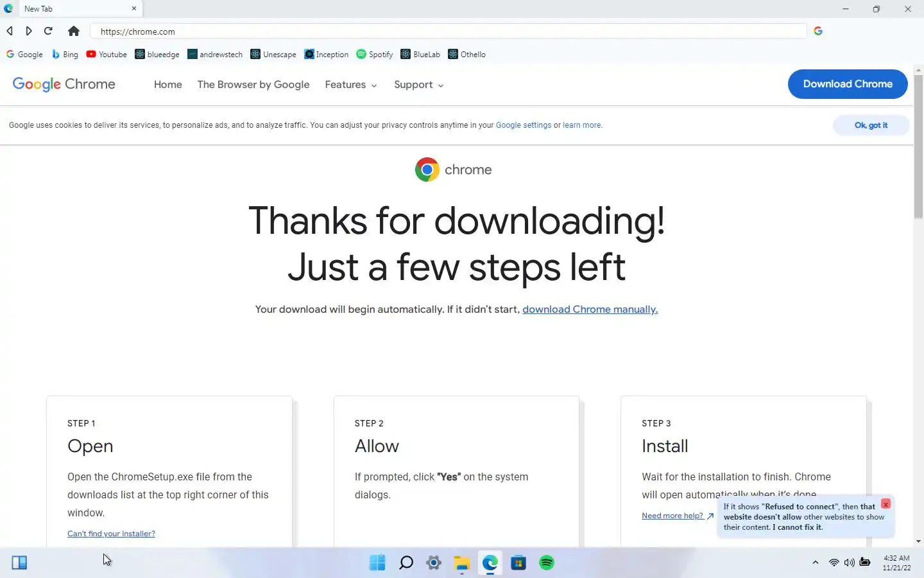Screen dimensions: 924x578
Task: Click the scrollbar up arrow
Action: point(918,70)
